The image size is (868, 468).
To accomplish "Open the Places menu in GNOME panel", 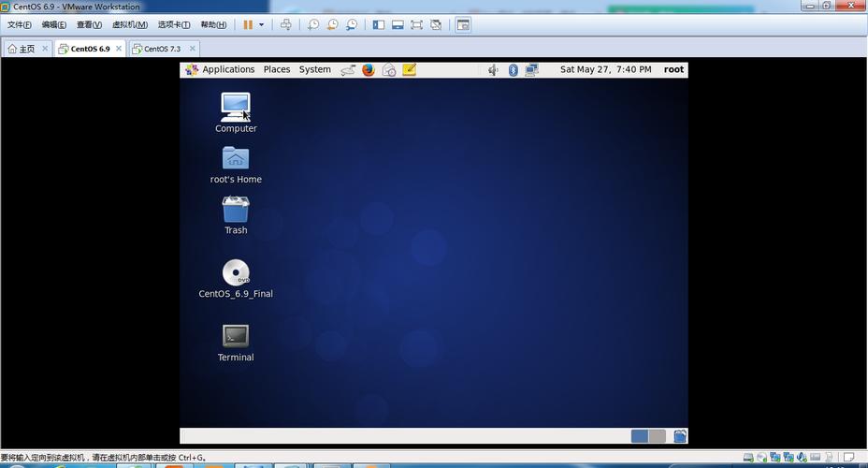I will [x=277, y=70].
